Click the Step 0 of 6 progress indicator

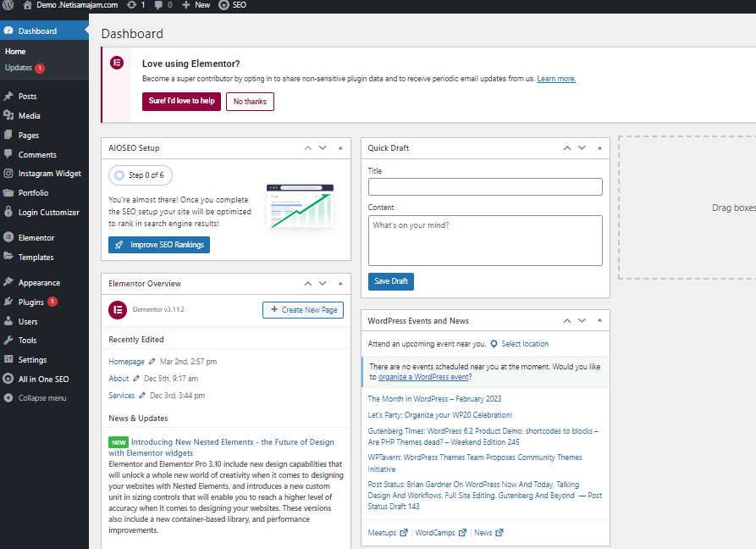(141, 175)
